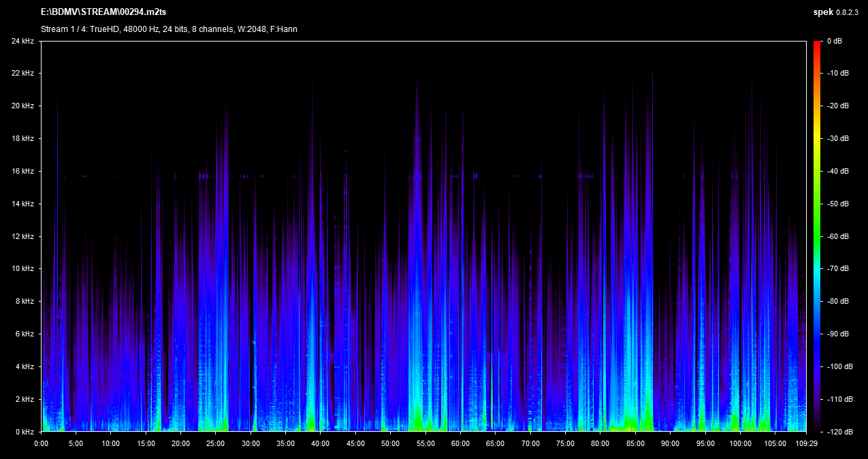The image size is (868, 459).
Task: Click the 24 kHz frequency axis label
Action: 22,41
